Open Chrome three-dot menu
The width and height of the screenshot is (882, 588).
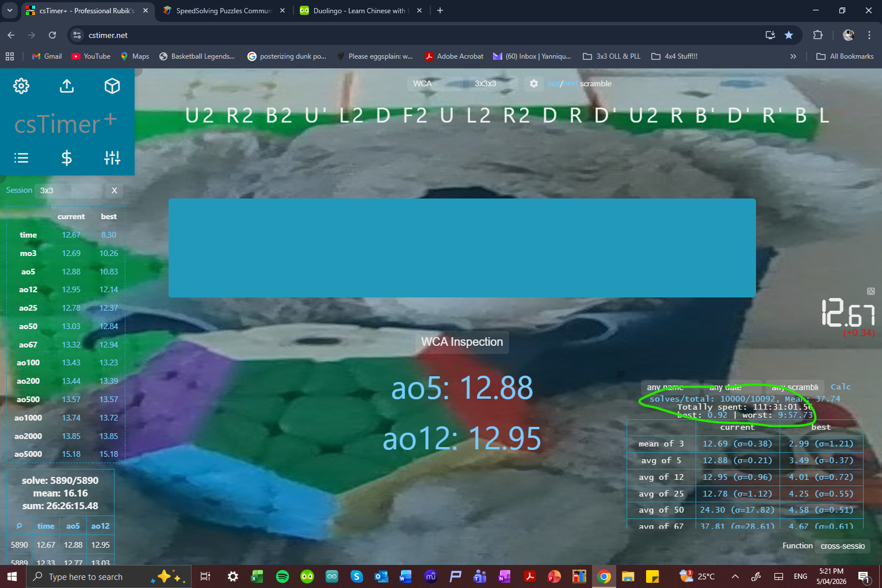pos(869,35)
